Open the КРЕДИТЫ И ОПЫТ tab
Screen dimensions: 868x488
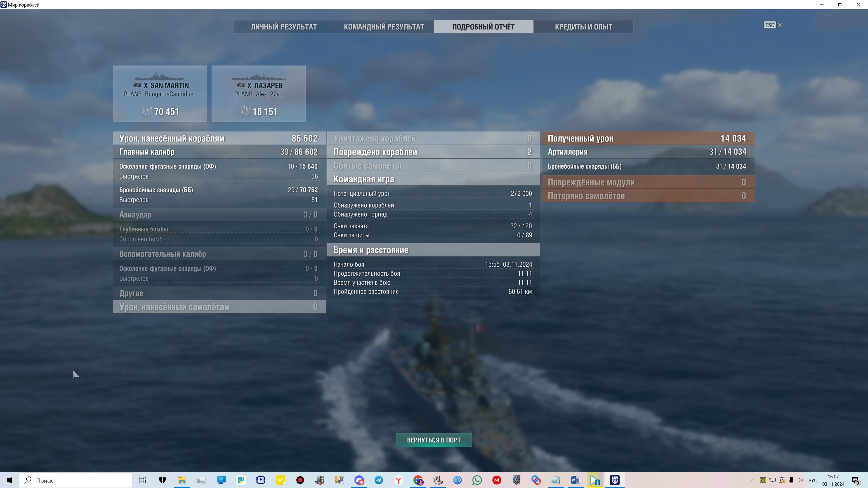point(583,27)
